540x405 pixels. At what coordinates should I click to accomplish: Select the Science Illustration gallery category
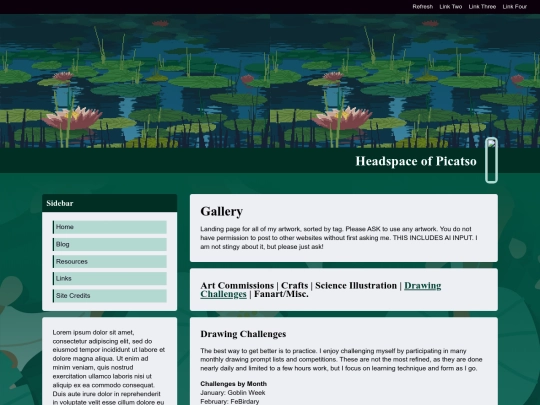pyautogui.click(x=356, y=285)
